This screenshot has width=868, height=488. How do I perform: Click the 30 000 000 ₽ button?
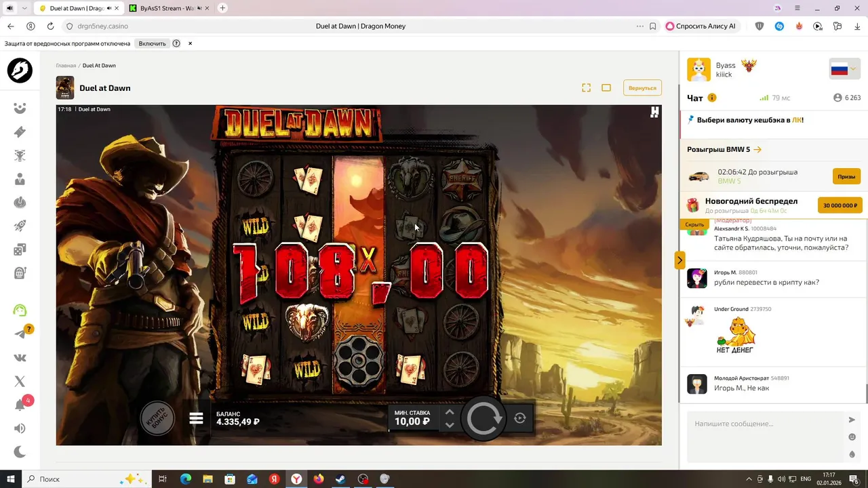coord(840,205)
